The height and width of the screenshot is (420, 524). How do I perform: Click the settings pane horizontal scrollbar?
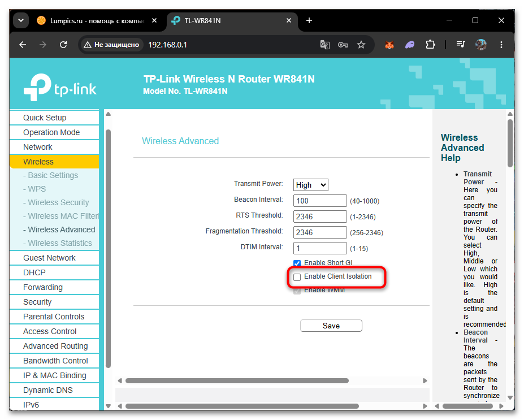(237, 381)
